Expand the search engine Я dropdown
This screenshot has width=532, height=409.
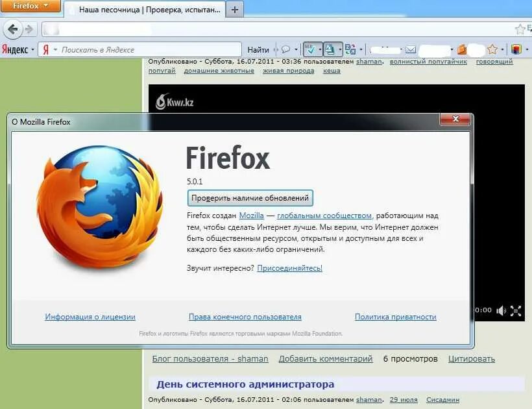(x=56, y=50)
